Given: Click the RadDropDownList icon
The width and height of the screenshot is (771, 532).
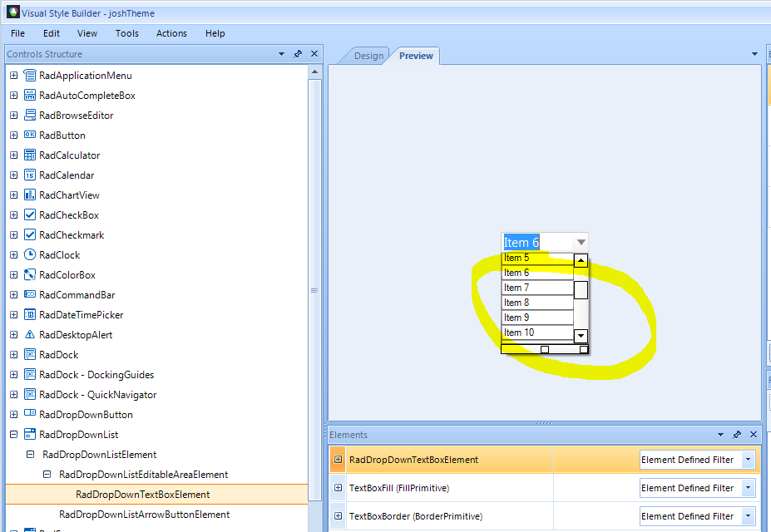Looking at the screenshot, I should 30,434.
